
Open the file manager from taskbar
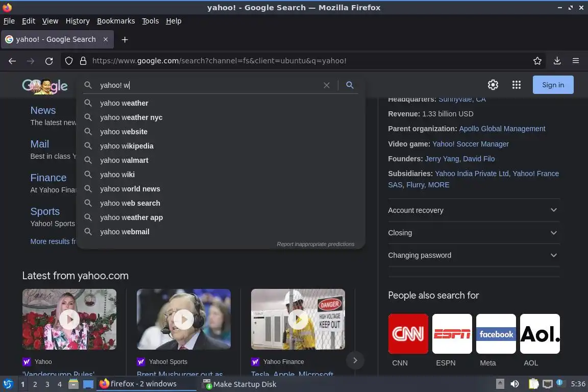pyautogui.click(x=73, y=384)
